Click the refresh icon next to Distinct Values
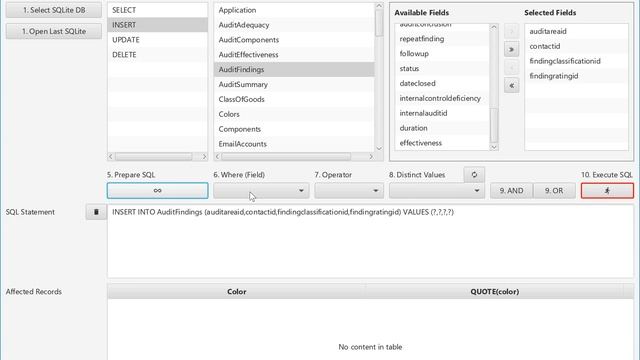The width and height of the screenshot is (640, 360). pos(474,175)
